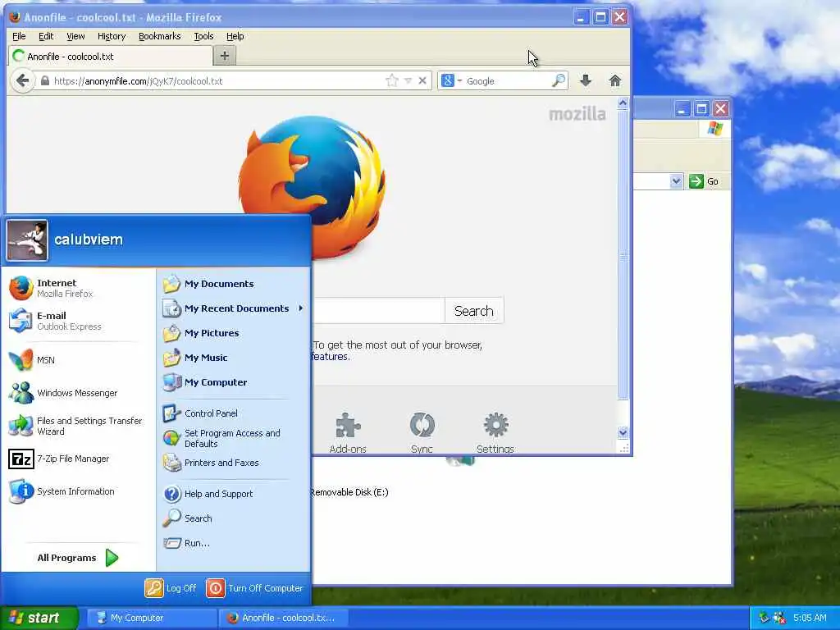The image size is (840, 630).
Task: Click Turn Off Computer button
Action: [x=255, y=588]
